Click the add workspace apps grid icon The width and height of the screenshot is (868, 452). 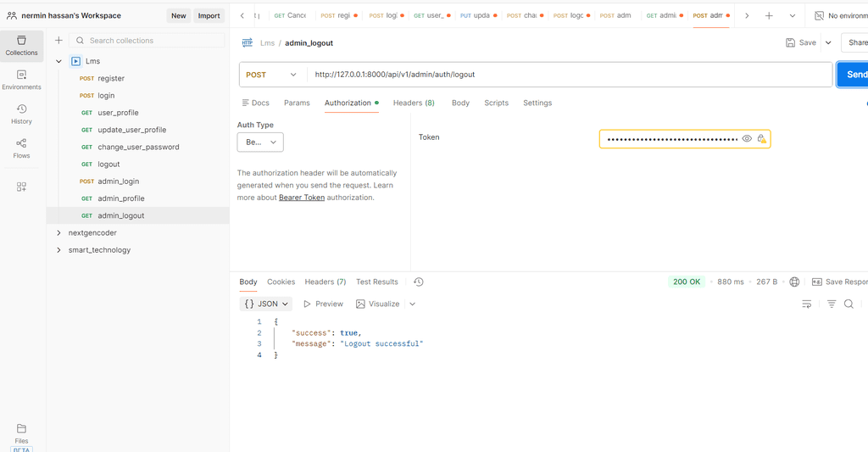point(21,187)
